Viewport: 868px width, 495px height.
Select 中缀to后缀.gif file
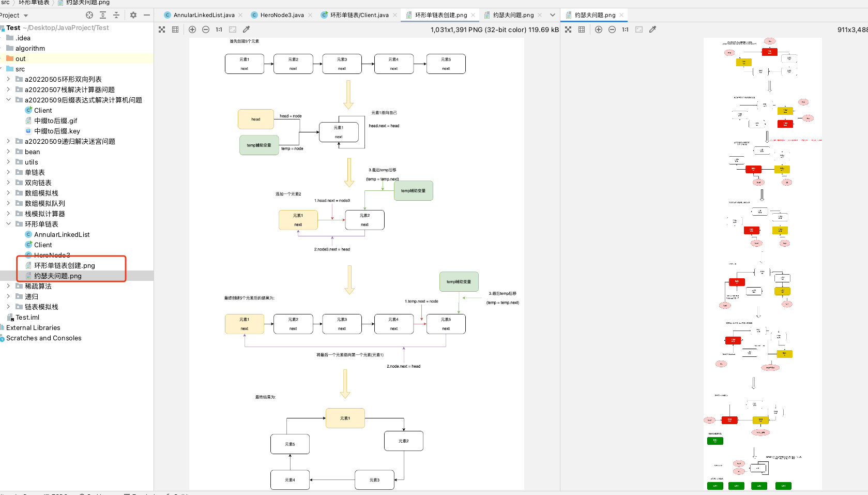(x=55, y=121)
